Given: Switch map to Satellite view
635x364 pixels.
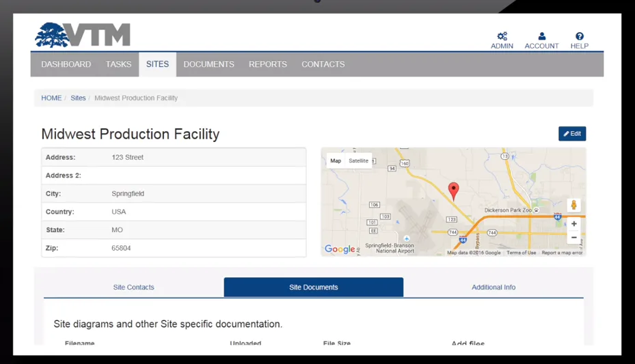Looking at the screenshot, I should 358,160.
